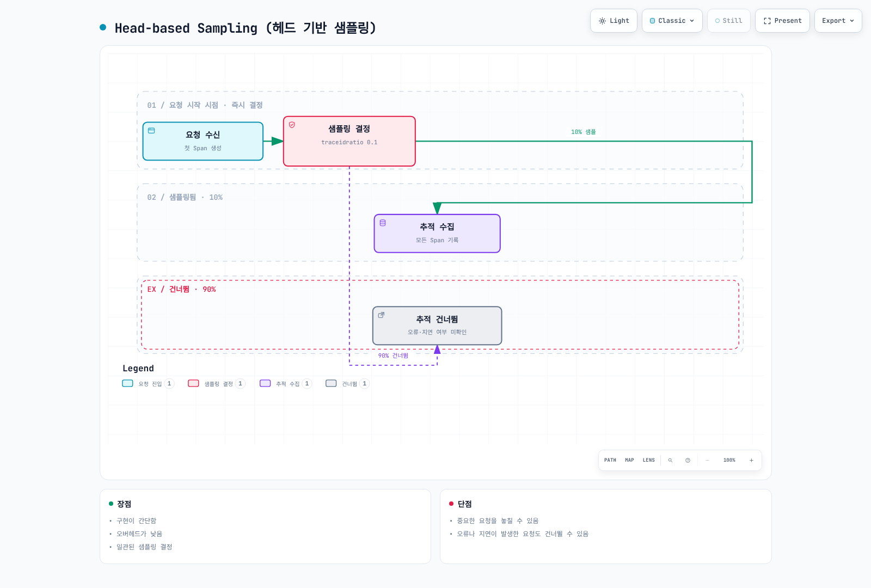The width and height of the screenshot is (871, 588).
Task: Switch to PATH view mode
Action: (x=610, y=460)
